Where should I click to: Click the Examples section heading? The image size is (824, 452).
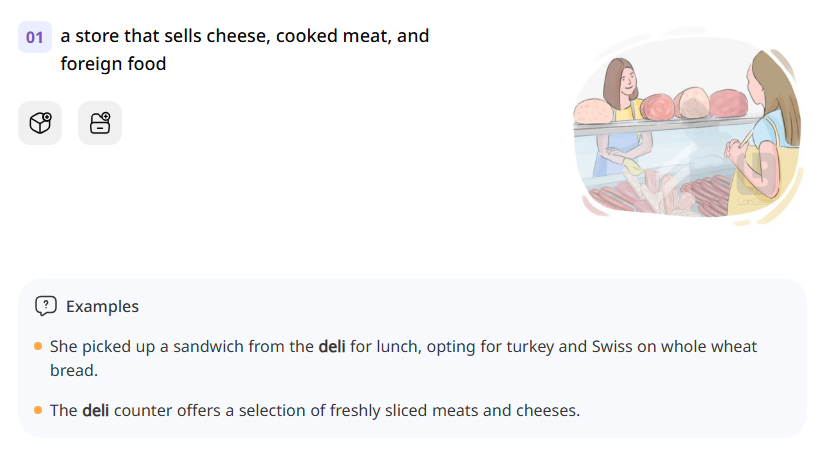[x=102, y=306]
